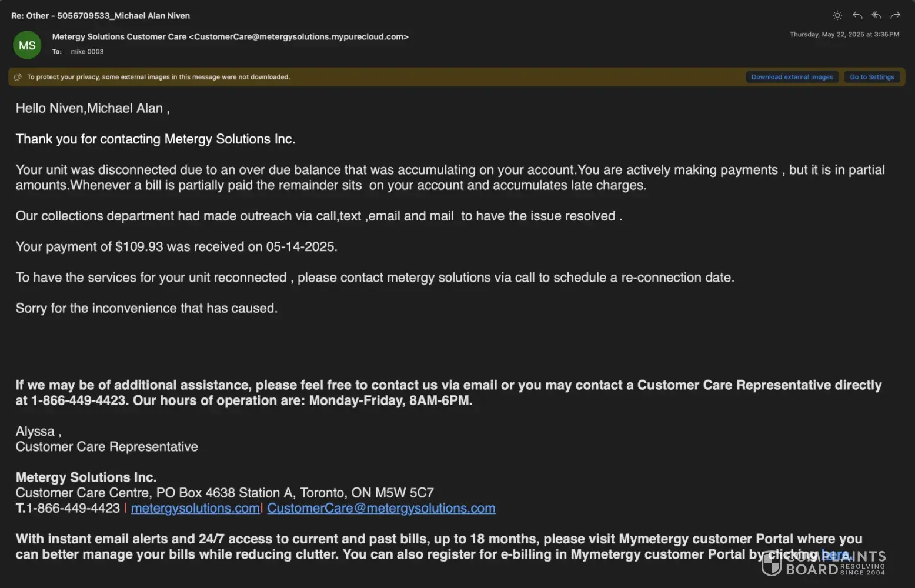Click the double-arrow Reply All icon
The width and height of the screenshot is (915, 588).
[876, 16]
